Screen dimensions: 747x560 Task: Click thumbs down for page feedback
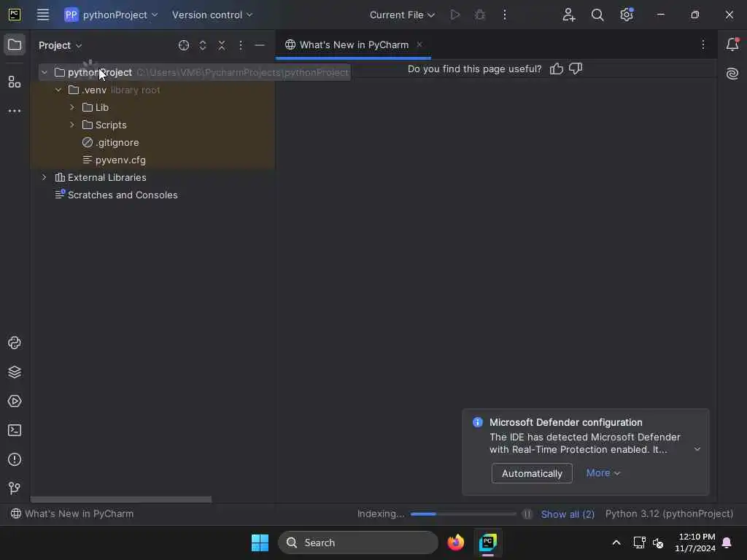pyautogui.click(x=576, y=69)
